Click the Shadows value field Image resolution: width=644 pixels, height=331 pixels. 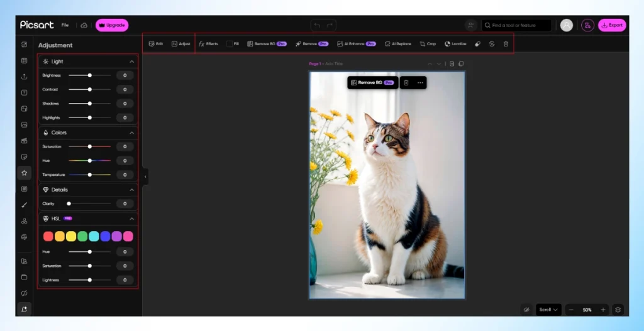coord(125,104)
